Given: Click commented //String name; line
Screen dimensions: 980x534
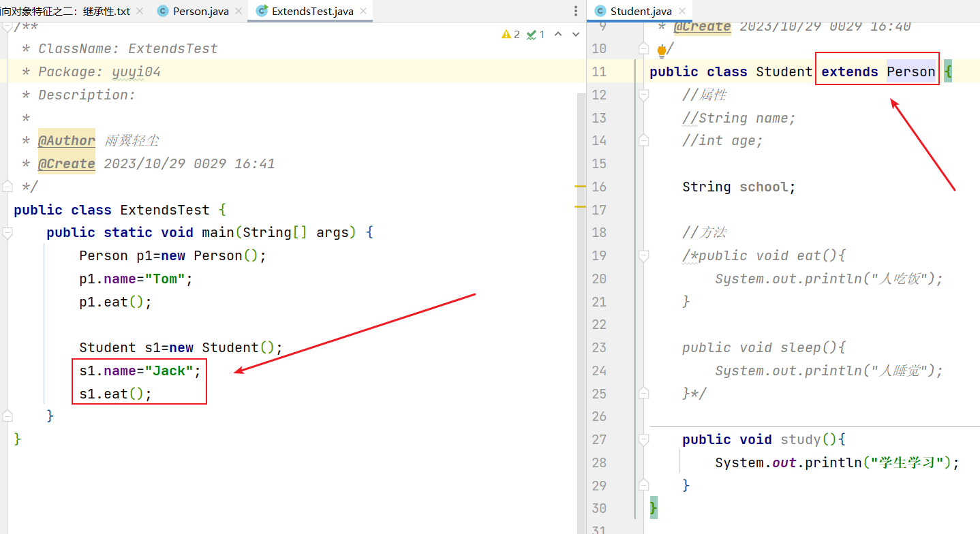Looking at the screenshot, I should (x=739, y=118).
